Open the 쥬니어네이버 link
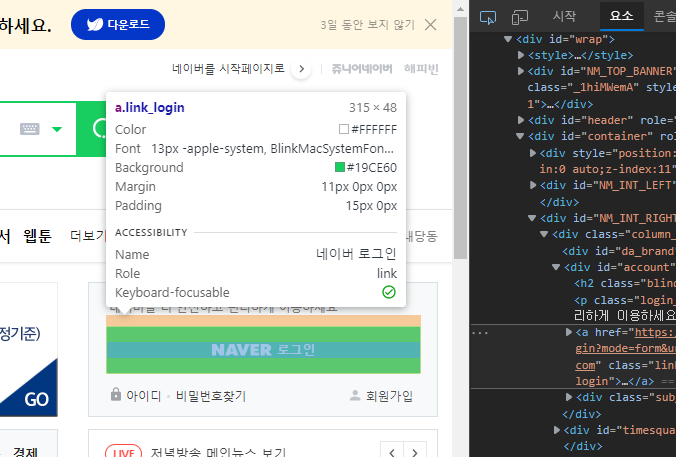The image size is (676, 457). [x=362, y=69]
